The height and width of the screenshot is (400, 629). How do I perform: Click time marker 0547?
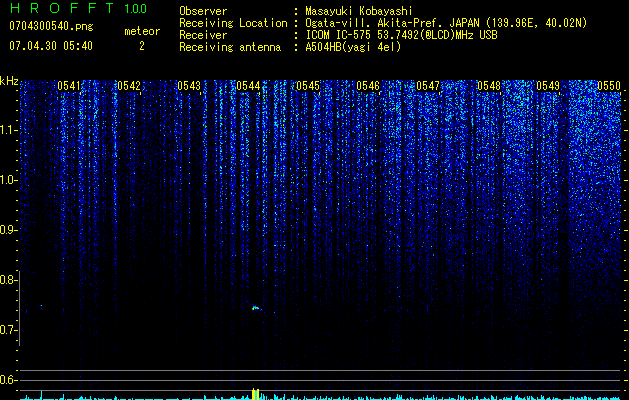(x=428, y=86)
